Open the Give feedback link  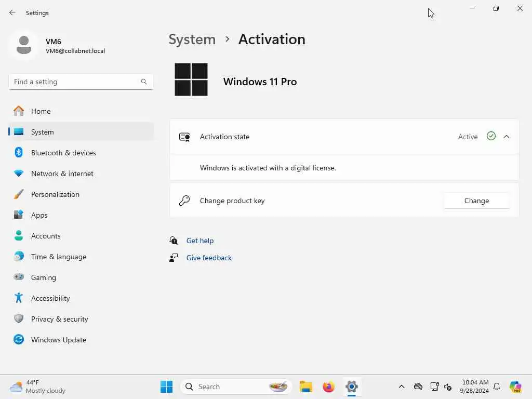click(209, 258)
